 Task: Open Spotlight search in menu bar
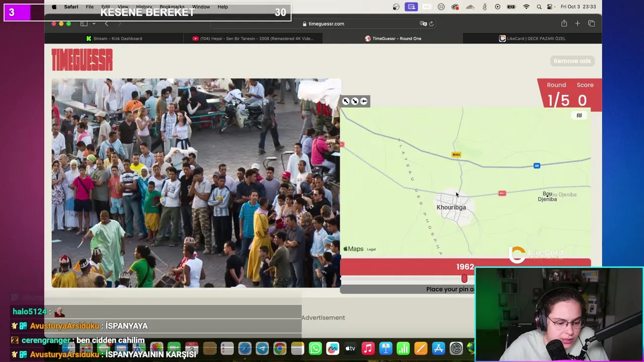(x=539, y=7)
